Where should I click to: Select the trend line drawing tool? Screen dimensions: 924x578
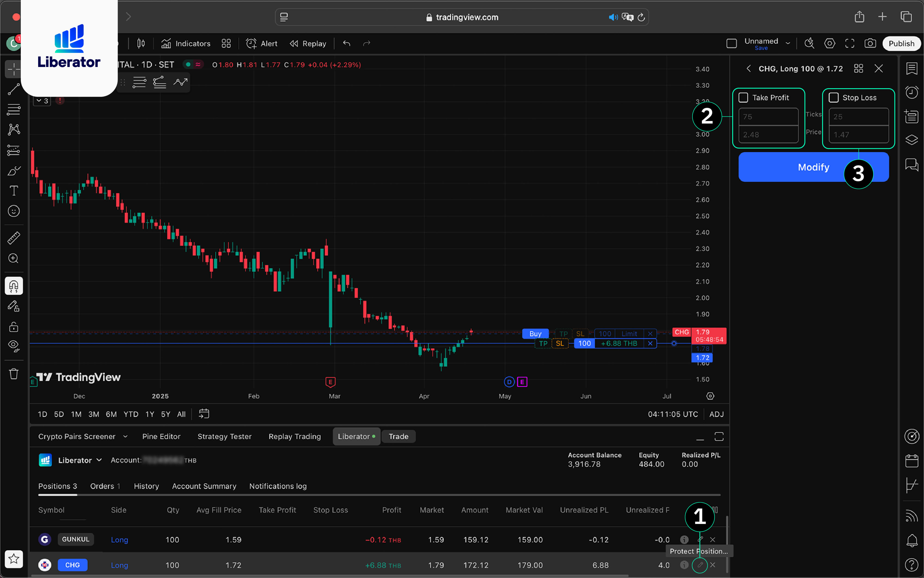pos(14,89)
